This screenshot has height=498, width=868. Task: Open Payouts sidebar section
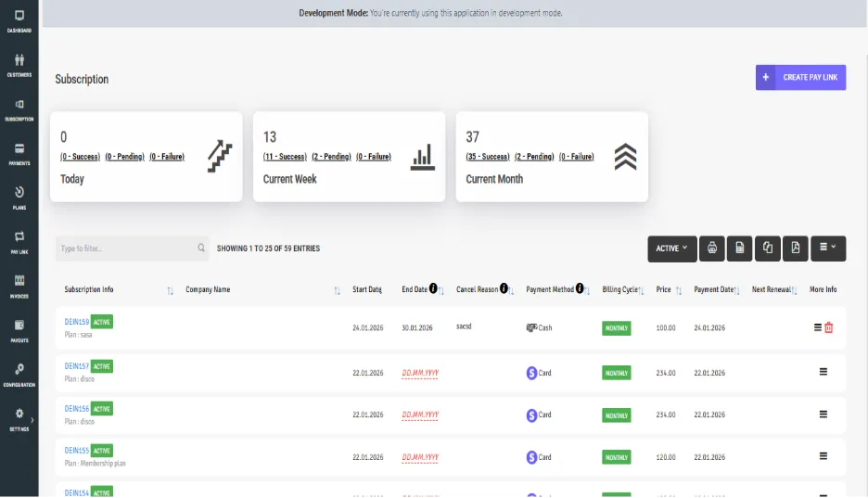(x=19, y=331)
